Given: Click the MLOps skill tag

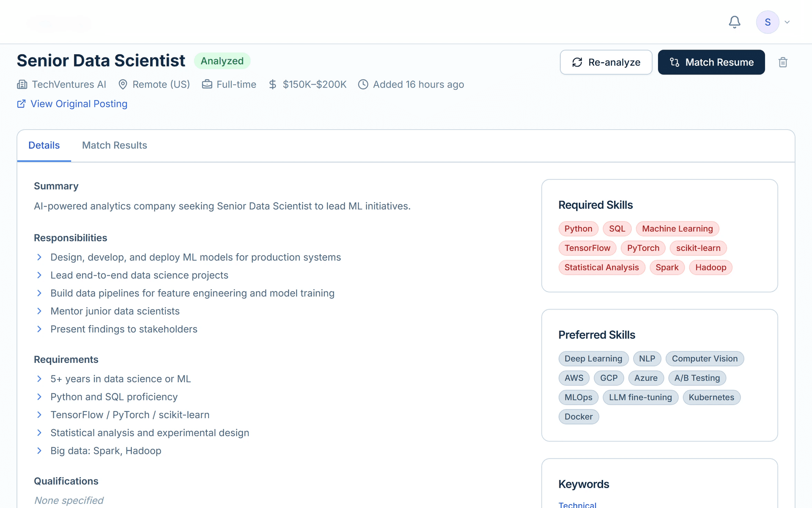Looking at the screenshot, I should pos(579,398).
